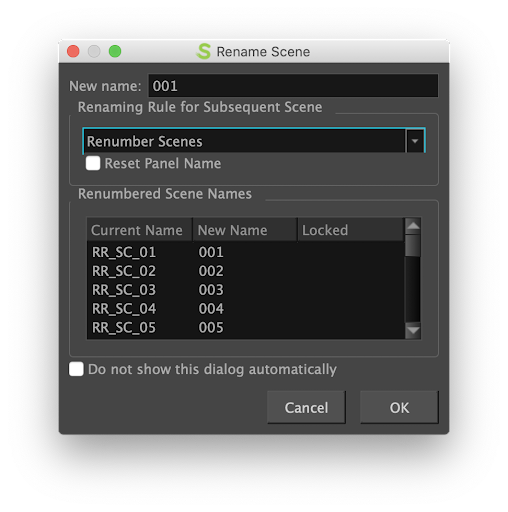This screenshot has height=512, width=508.
Task: Click the green maximize window button
Action: (x=115, y=51)
